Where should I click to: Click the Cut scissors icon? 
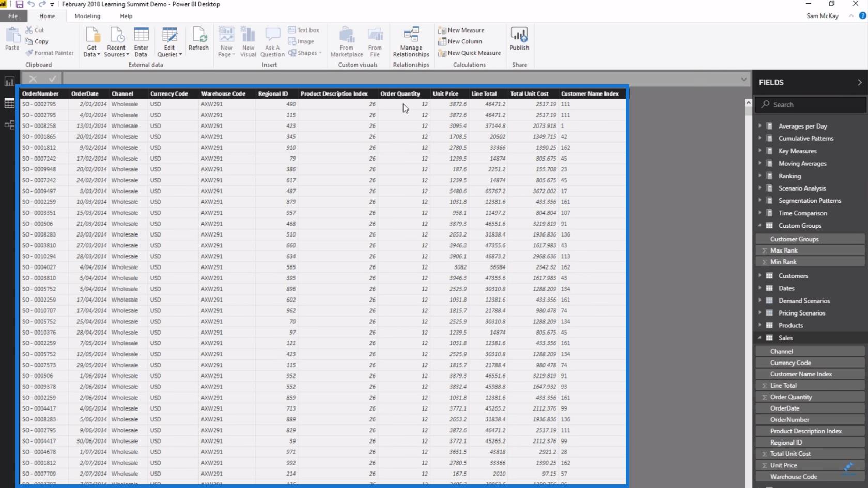(x=29, y=30)
